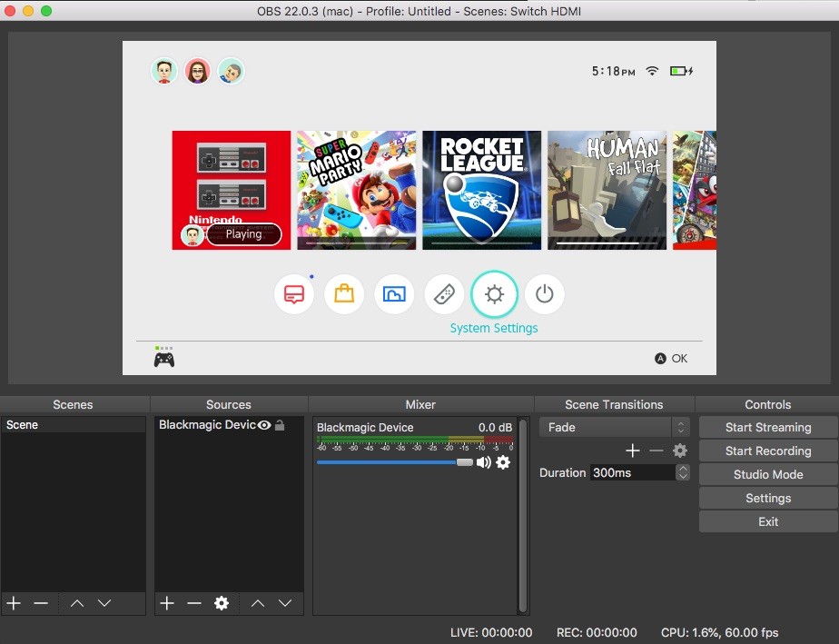Click the Sleep Mode power icon in preview
Image resolution: width=839 pixels, height=644 pixels.
click(x=544, y=294)
